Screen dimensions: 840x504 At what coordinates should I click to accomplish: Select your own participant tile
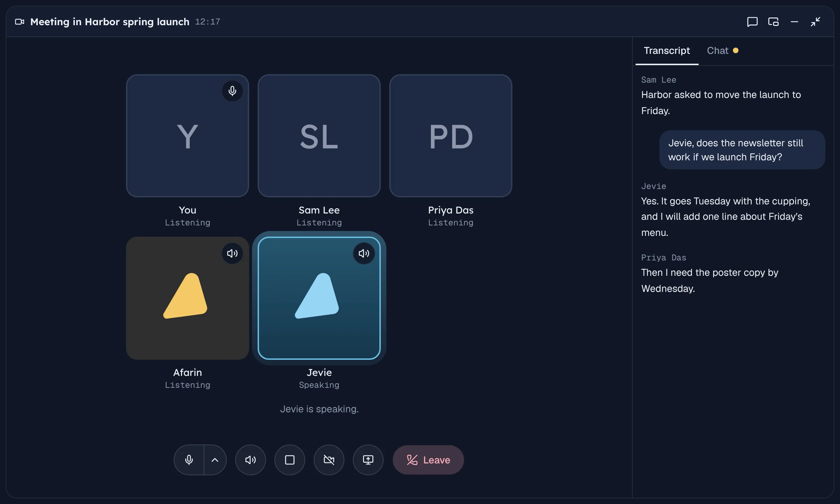187,136
